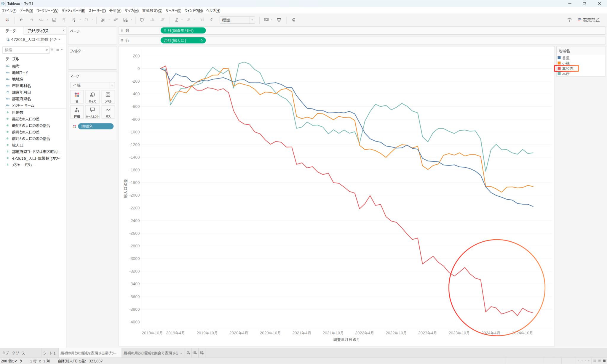Click the add new data source icon
This screenshot has height=364, width=607.
[x=64, y=20]
